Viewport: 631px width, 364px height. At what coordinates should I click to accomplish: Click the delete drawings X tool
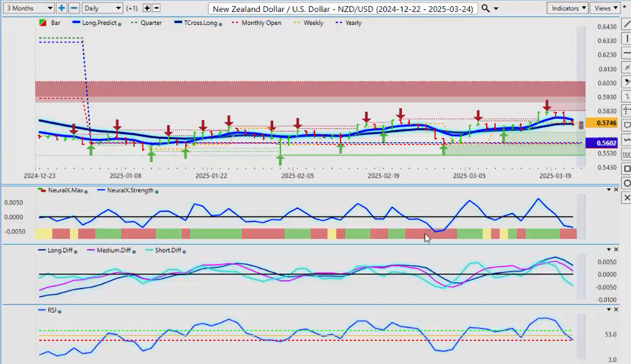pyautogui.click(x=627, y=198)
